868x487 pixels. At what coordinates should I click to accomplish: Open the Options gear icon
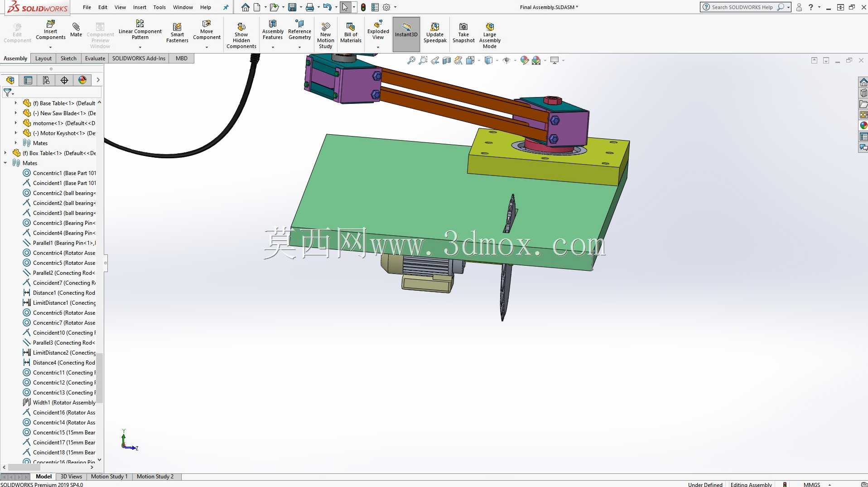click(x=386, y=7)
